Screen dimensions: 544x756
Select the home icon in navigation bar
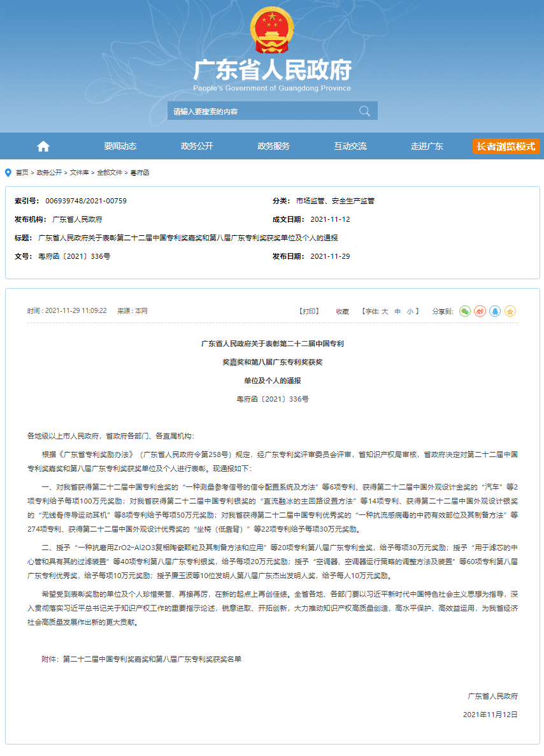pyautogui.click(x=42, y=146)
